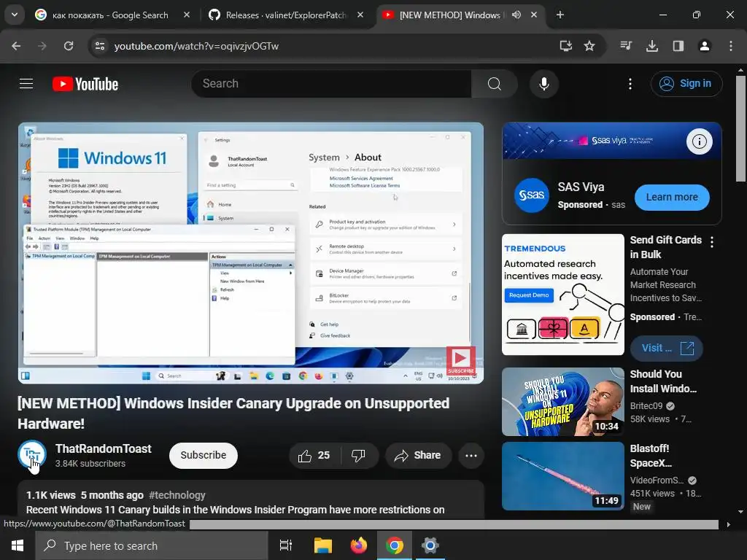
Task: Click the video player to pause
Action: (x=251, y=253)
